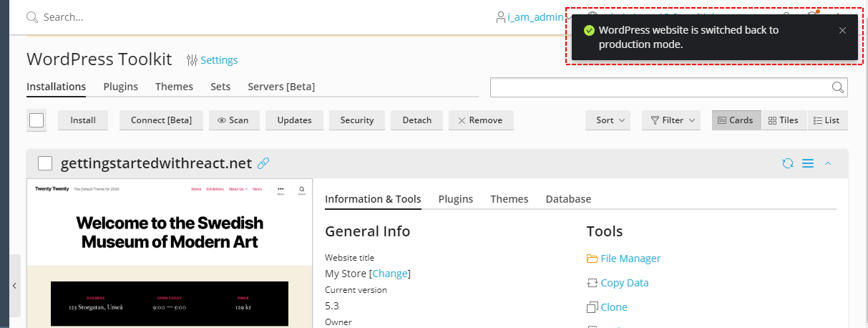Click the version value 5.3
The image size is (868, 328).
(x=332, y=306)
